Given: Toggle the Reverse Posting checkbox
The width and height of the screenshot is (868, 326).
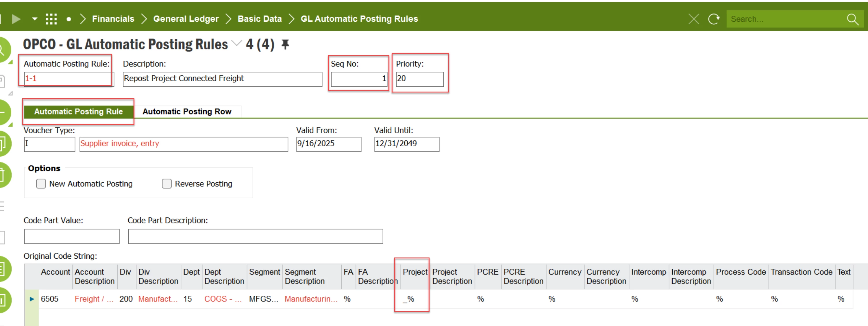Looking at the screenshot, I should click(167, 184).
